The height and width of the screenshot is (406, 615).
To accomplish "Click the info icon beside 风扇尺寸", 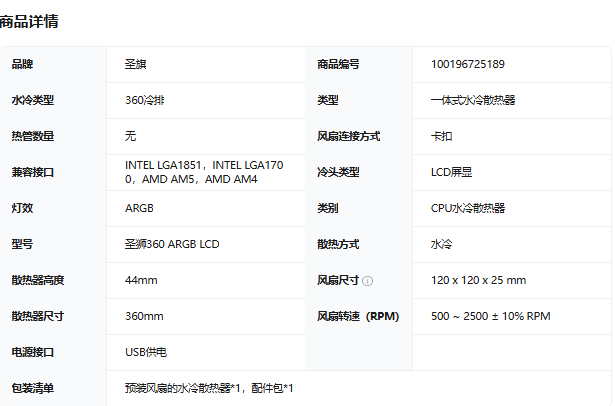I will tap(368, 281).
